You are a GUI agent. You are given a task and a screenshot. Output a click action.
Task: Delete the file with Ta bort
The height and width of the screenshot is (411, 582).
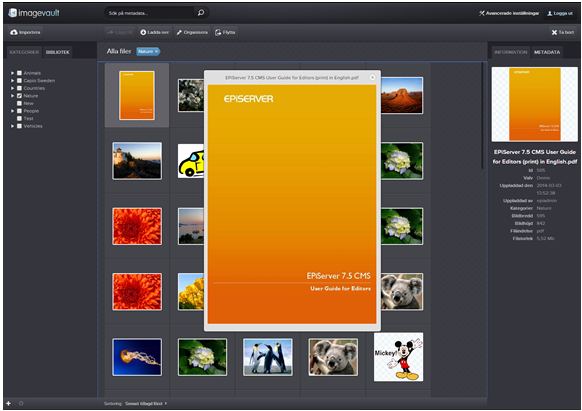(x=563, y=32)
